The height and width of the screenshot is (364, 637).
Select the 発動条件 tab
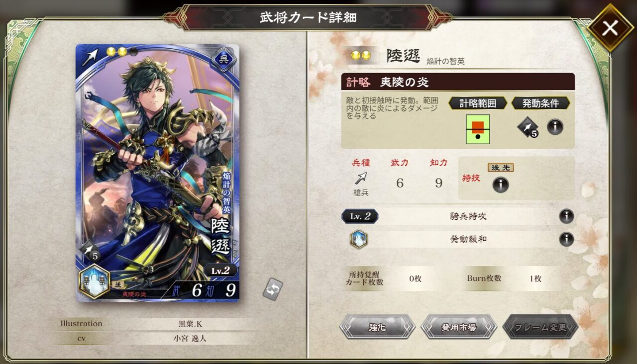540,103
